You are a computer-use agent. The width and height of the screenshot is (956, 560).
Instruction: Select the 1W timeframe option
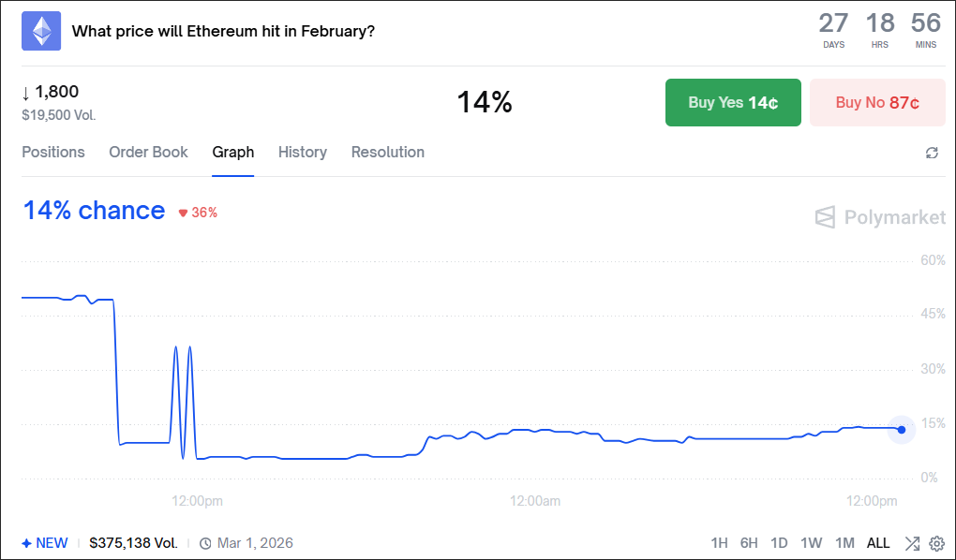[x=812, y=543]
